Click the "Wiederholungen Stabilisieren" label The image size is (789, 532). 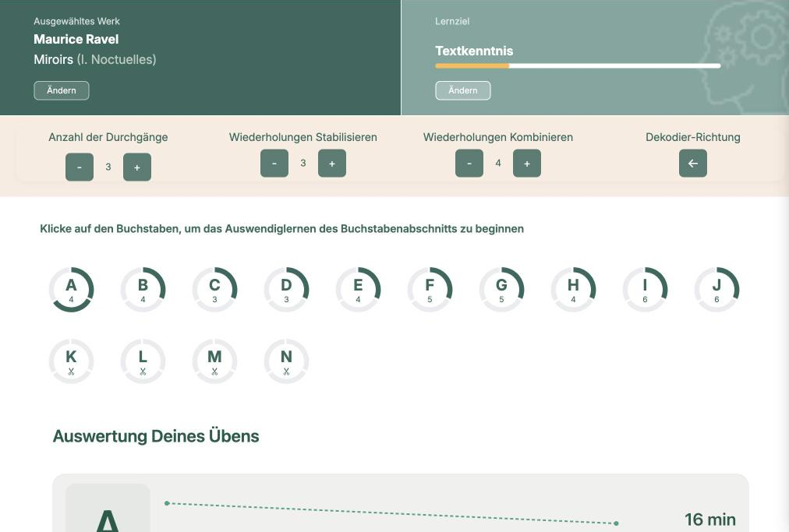click(303, 137)
